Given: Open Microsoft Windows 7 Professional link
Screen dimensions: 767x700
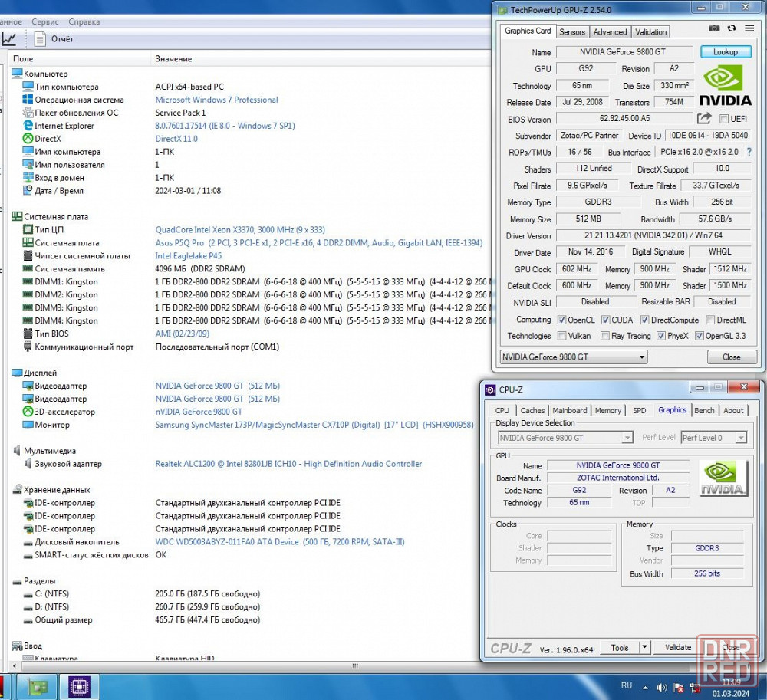Looking at the screenshot, I should 217,99.
